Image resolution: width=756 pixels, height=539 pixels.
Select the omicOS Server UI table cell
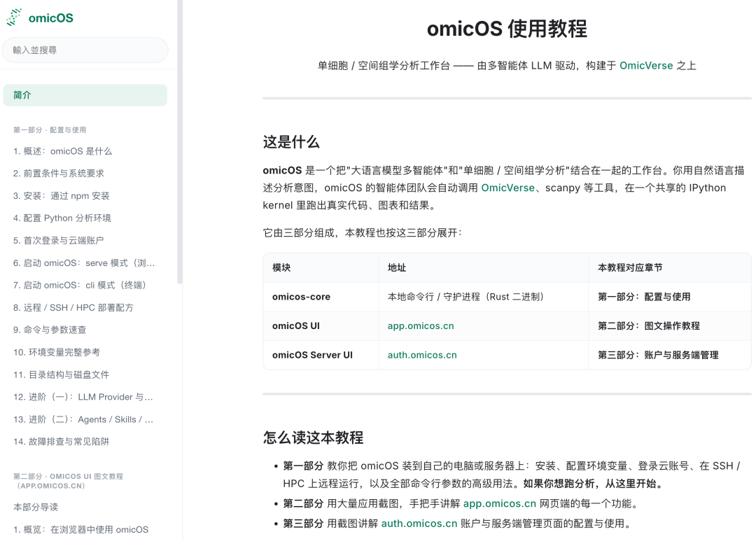coord(321,355)
